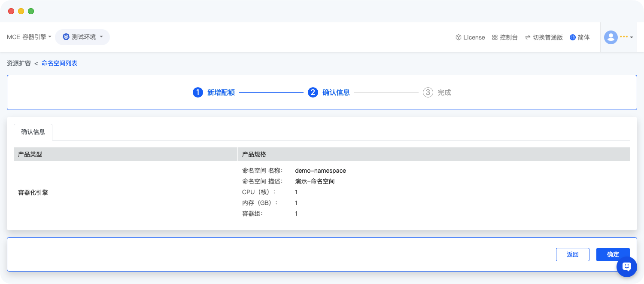This screenshot has height=284, width=644.
Task: Click the step 1 circle 新增配额
Action: 197,92
